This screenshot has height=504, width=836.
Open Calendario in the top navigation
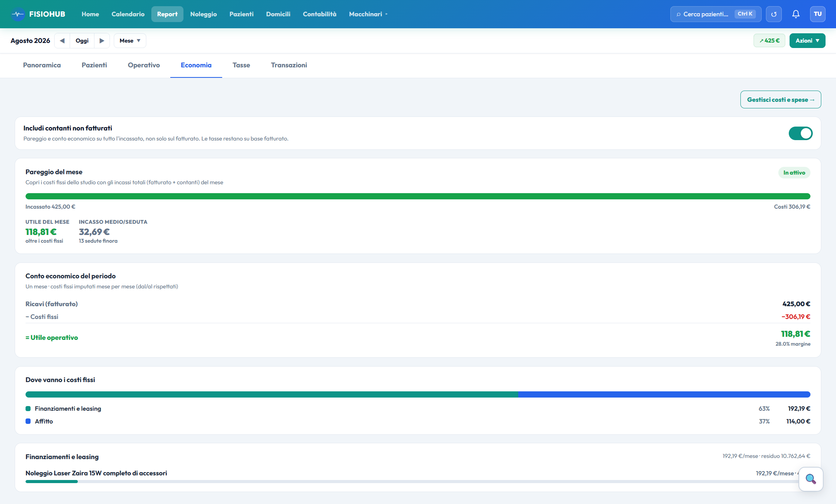[128, 14]
